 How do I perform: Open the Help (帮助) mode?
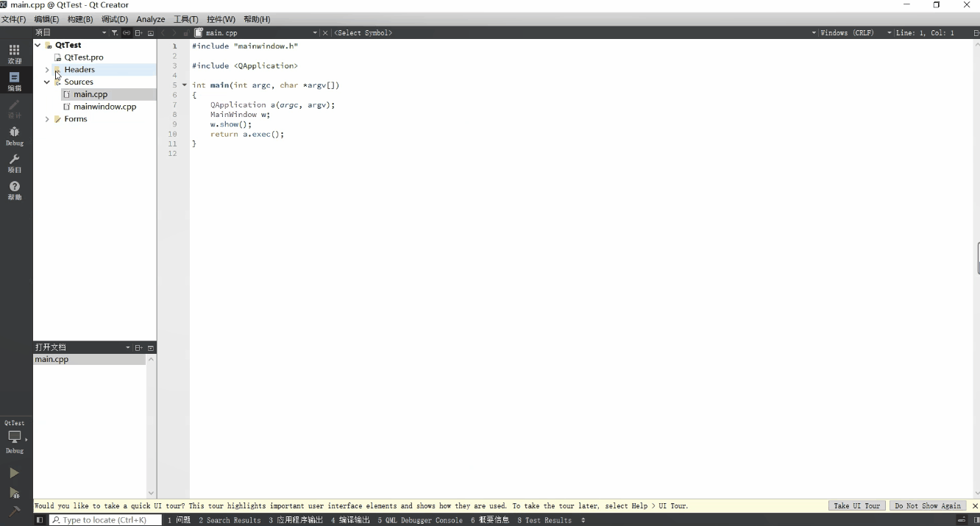click(15, 191)
